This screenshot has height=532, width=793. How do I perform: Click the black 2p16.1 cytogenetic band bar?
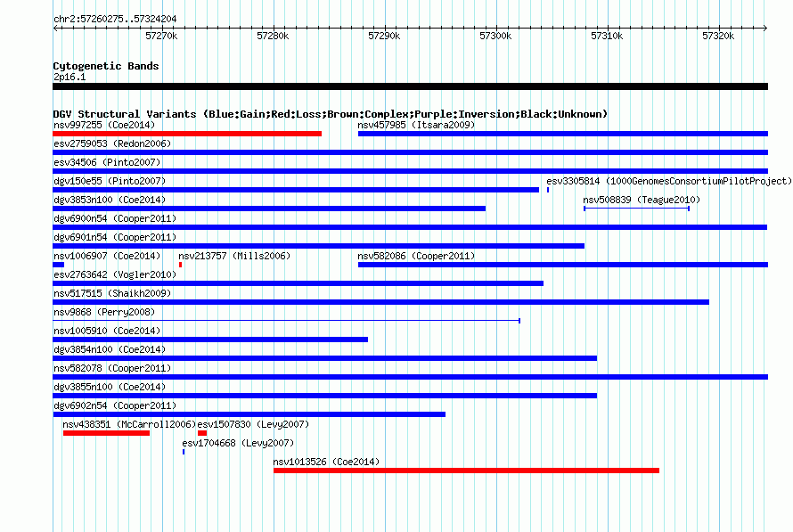410,86
